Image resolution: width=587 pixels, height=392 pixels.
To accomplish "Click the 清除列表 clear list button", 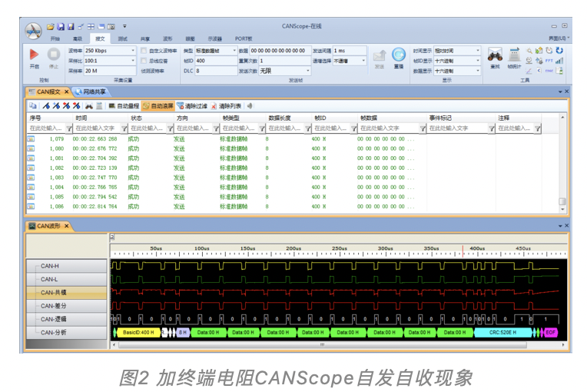I will [x=226, y=106].
